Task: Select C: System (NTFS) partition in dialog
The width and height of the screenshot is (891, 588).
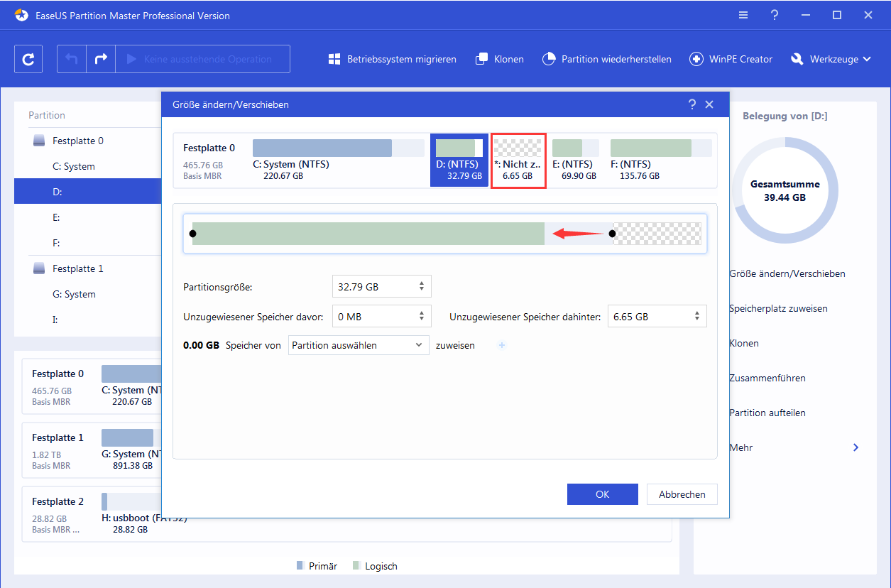Action: click(339, 160)
